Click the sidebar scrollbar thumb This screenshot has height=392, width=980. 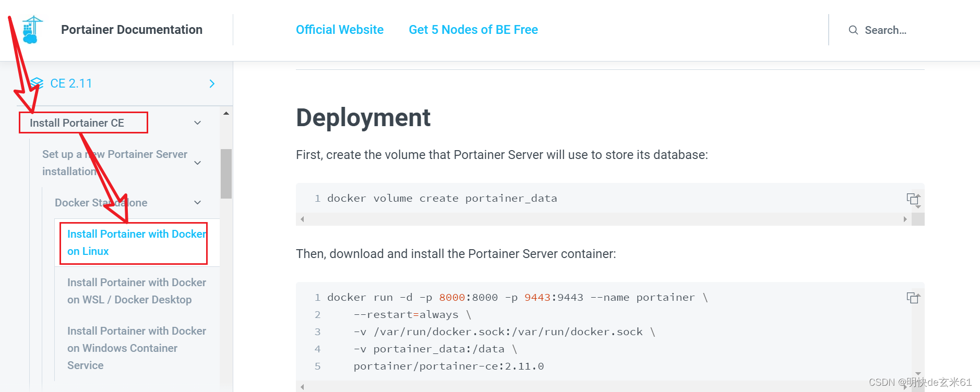[226, 174]
